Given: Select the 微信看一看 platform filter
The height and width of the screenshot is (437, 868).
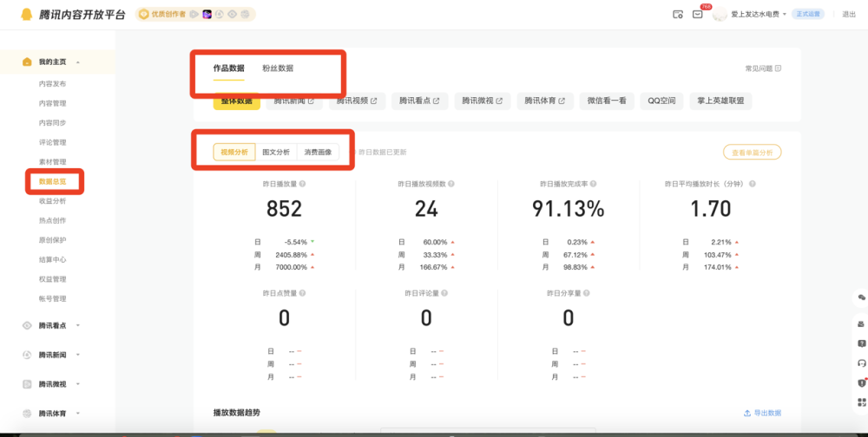Looking at the screenshot, I should 607,101.
